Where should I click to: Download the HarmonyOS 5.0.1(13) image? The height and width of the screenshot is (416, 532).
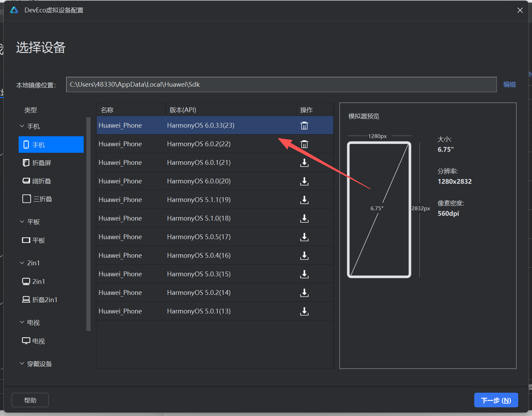(304, 311)
